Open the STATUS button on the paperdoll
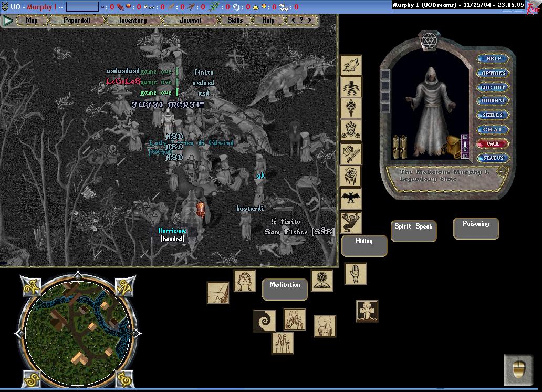Viewport: 542px width, 392px height. tap(493, 158)
